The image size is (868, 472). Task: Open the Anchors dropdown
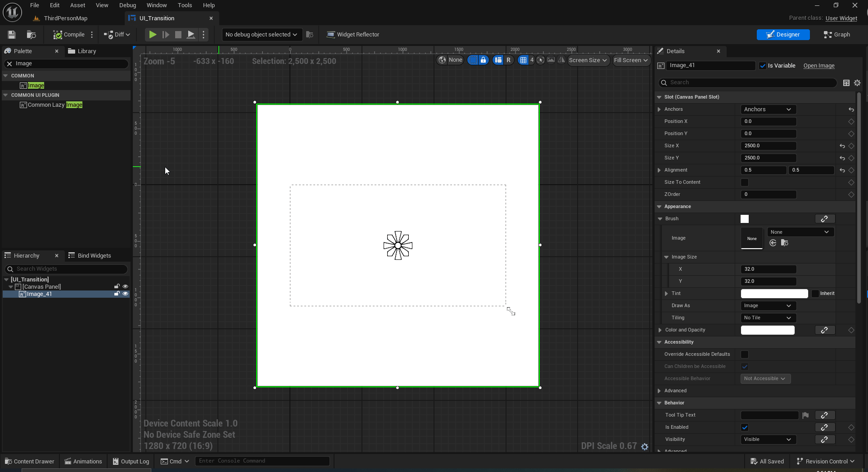tap(768, 109)
